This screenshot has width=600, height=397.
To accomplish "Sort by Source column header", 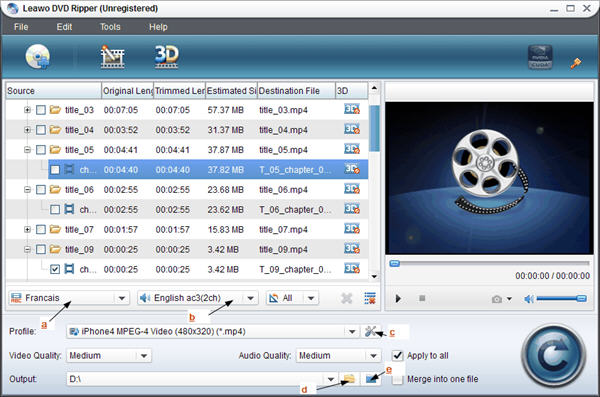I will (x=54, y=91).
